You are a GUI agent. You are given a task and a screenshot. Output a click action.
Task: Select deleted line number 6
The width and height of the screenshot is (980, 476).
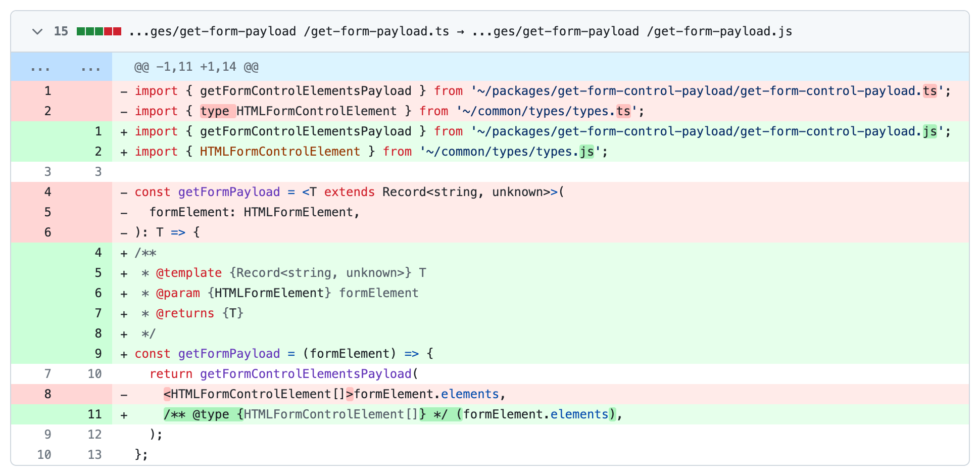47,232
